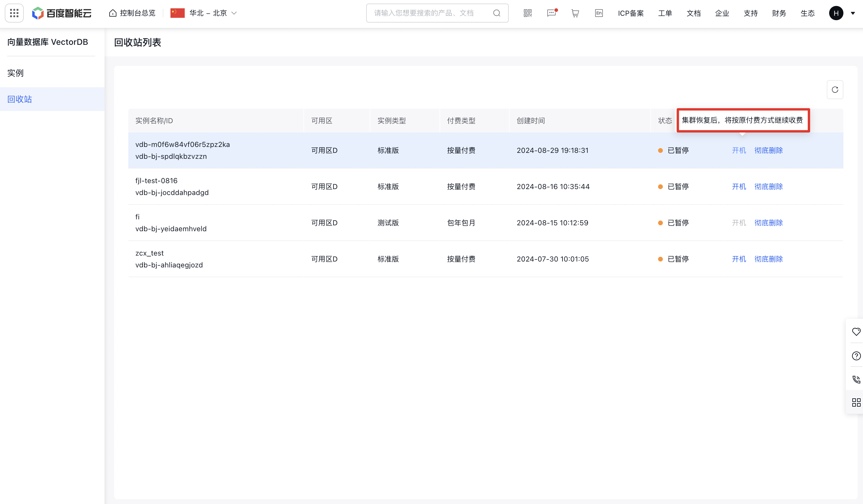Click 开机 for zcx_test

point(739,259)
